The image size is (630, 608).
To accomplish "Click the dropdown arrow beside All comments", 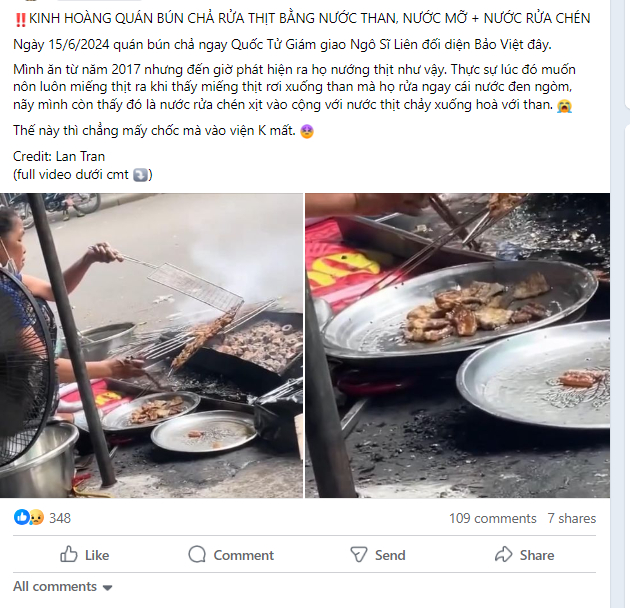I will [107, 588].
